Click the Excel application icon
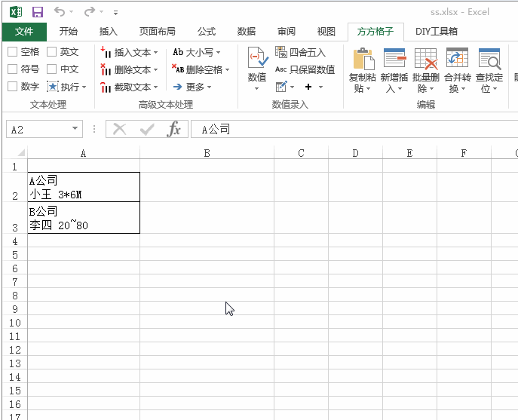 click(16, 12)
